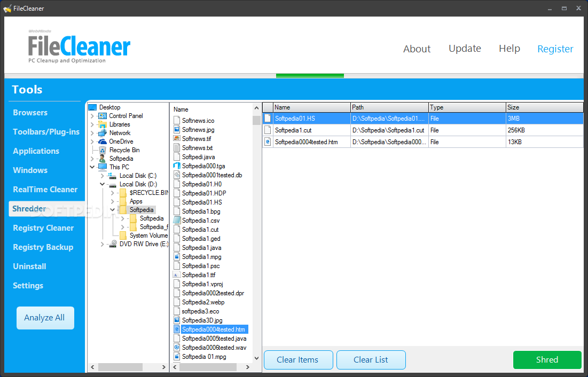Click the Libraries folder icon
The height and width of the screenshot is (377, 588).
tap(103, 124)
